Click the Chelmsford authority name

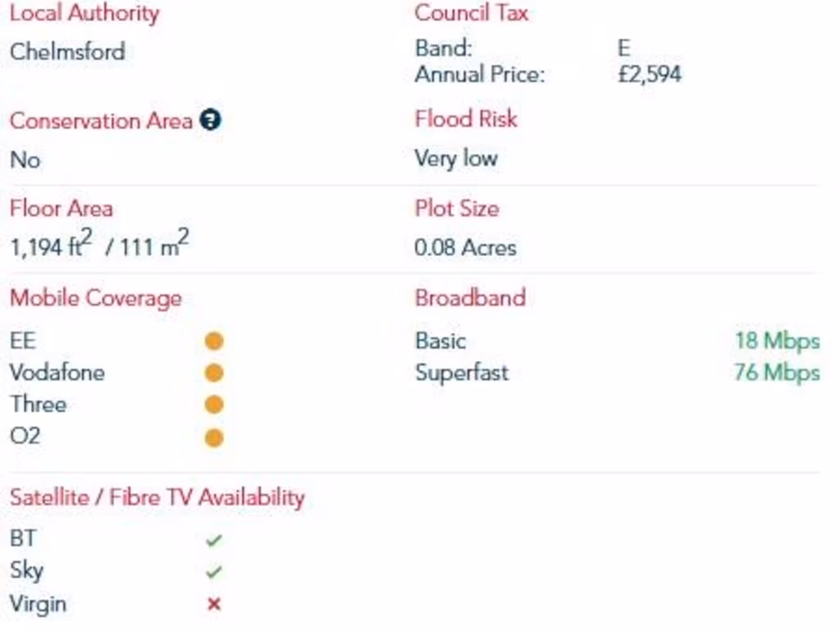point(67,52)
